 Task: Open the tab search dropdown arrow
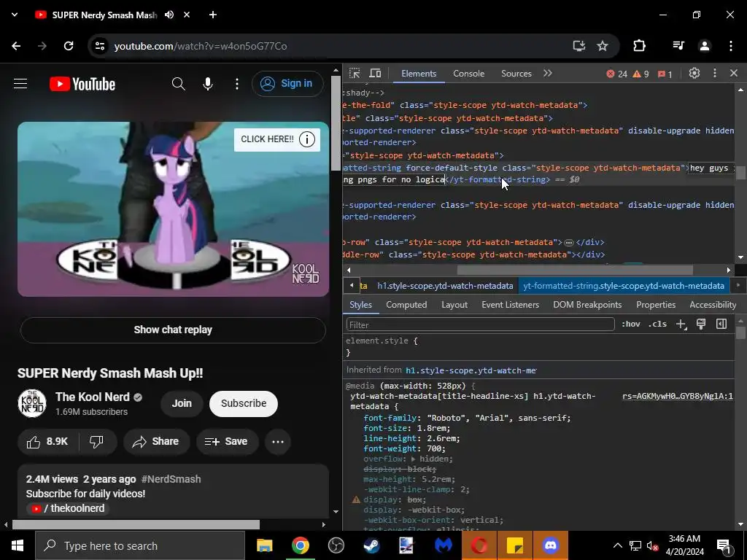[15, 15]
